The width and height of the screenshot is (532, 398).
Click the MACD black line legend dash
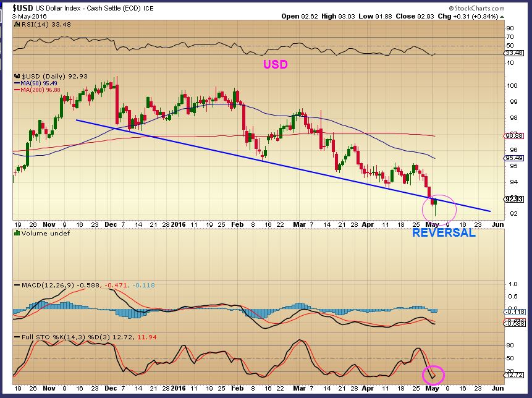click(17, 286)
